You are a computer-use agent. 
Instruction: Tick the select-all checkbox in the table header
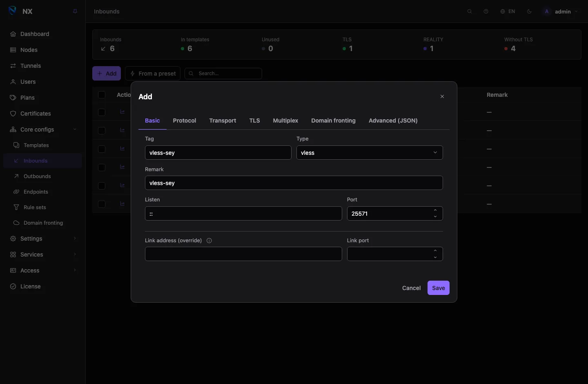coord(102,95)
